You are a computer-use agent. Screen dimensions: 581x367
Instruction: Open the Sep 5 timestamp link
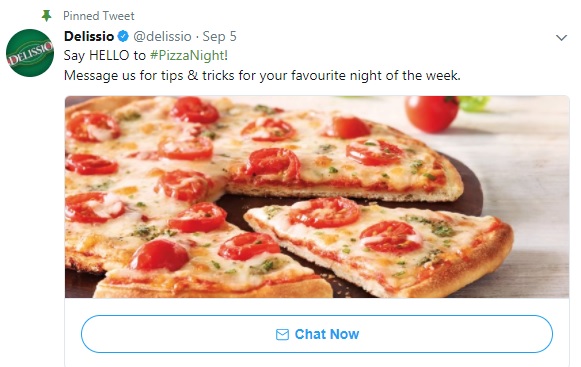219,36
